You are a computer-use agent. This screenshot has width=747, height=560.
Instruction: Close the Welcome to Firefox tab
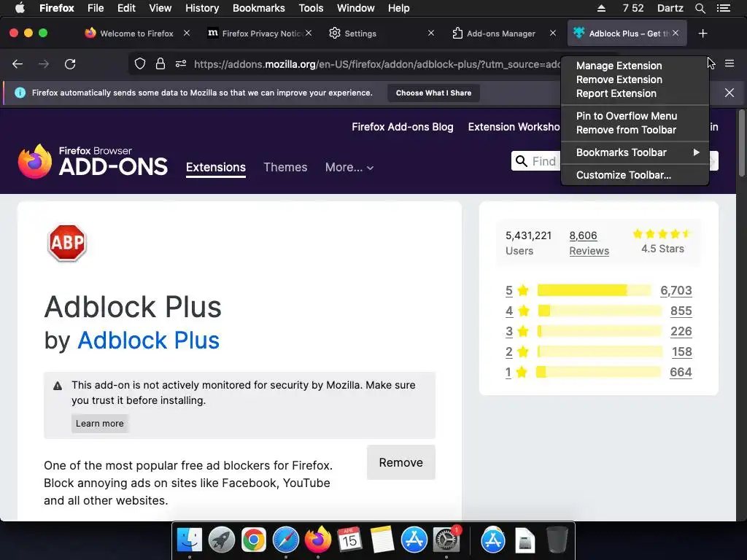[187, 33]
